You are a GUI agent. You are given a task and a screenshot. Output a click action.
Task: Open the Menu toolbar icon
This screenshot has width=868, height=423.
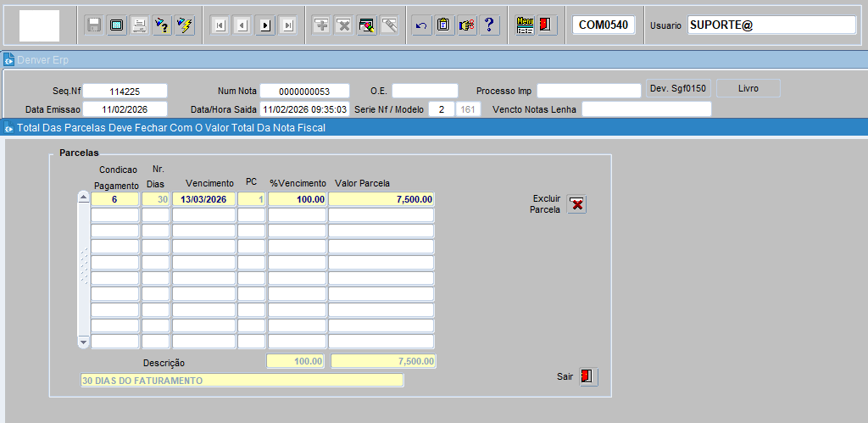point(525,25)
